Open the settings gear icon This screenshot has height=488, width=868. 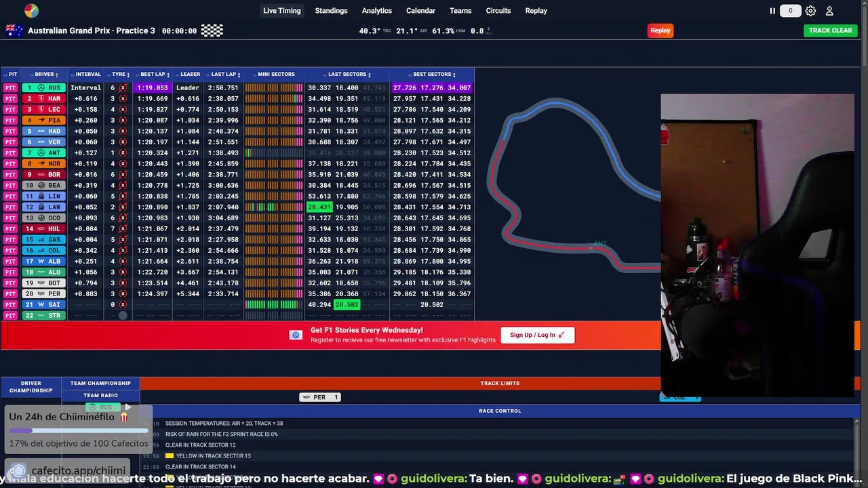[x=810, y=11]
